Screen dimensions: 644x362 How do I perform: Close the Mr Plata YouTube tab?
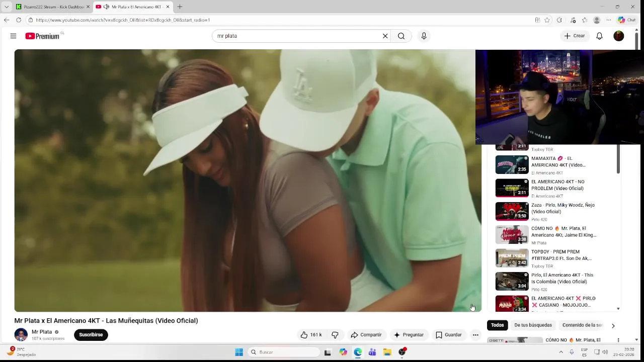coord(168,7)
